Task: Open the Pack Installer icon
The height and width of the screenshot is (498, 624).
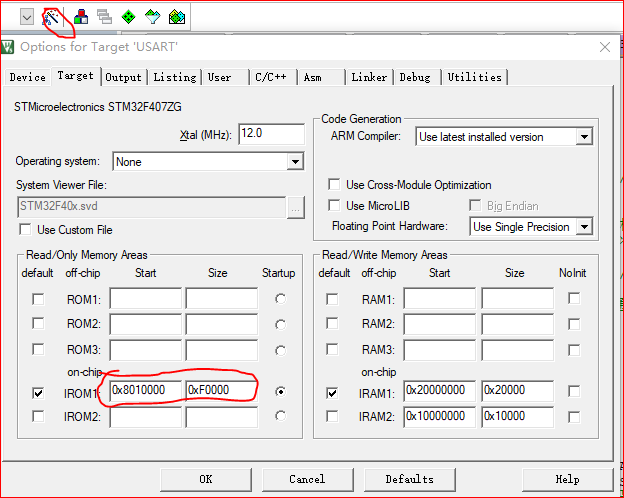Action: tap(177, 17)
